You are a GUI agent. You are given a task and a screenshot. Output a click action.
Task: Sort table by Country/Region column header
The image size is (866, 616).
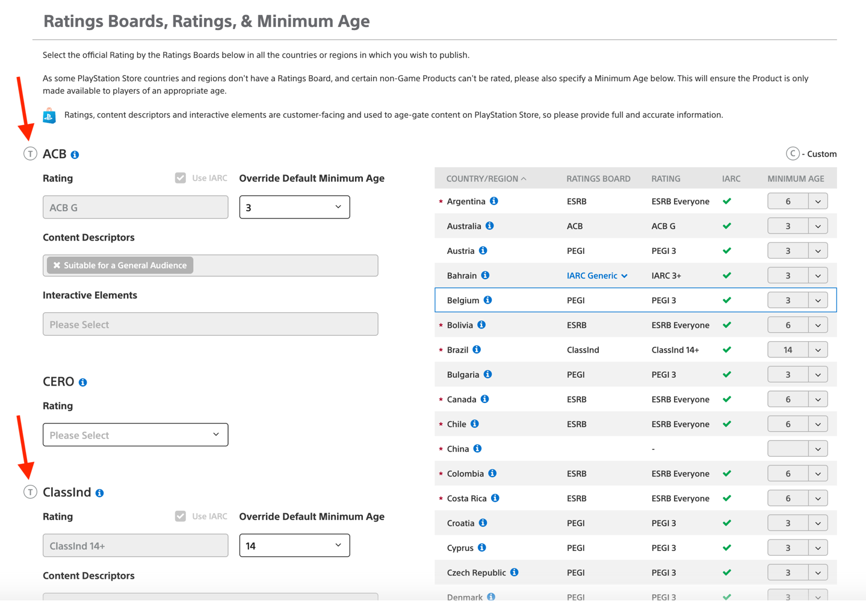pos(486,179)
